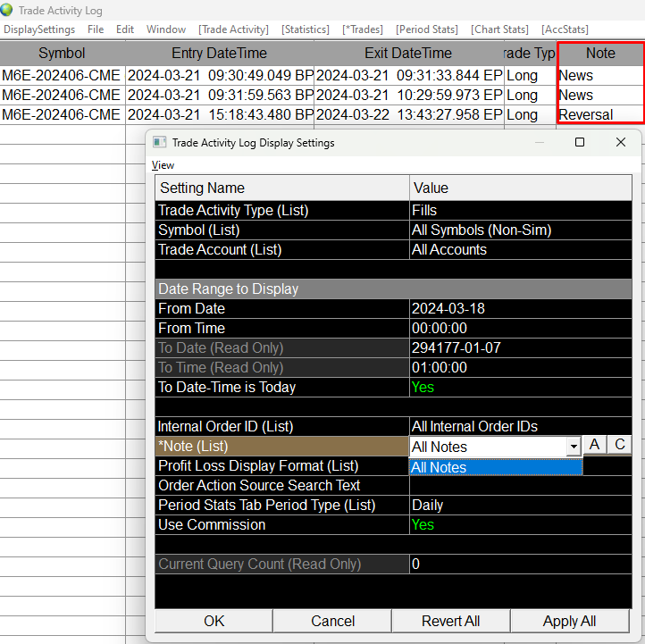
Task: Click the A button beside Note list
Action: tap(594, 445)
